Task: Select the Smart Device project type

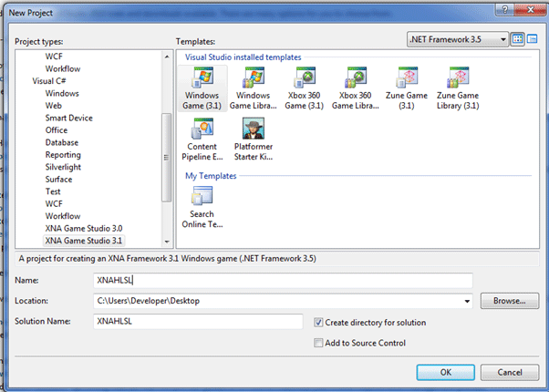Action: [69, 118]
